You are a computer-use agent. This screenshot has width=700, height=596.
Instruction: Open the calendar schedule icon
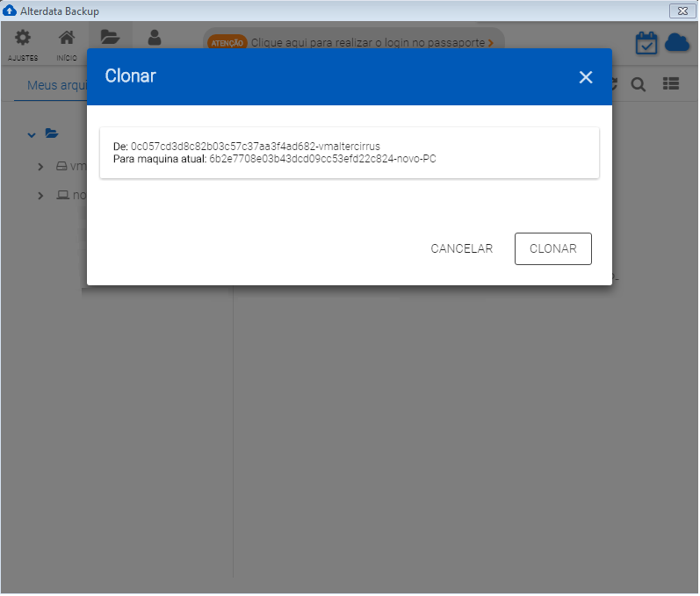pyautogui.click(x=646, y=43)
